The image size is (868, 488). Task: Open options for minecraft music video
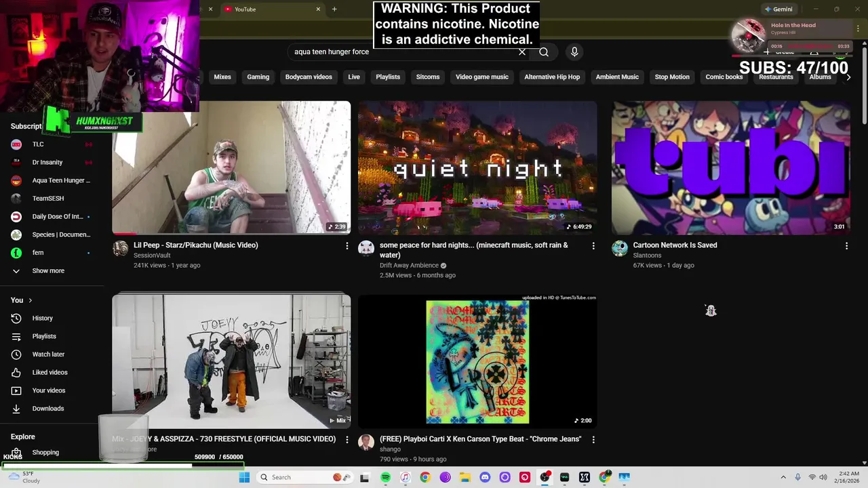593,246
